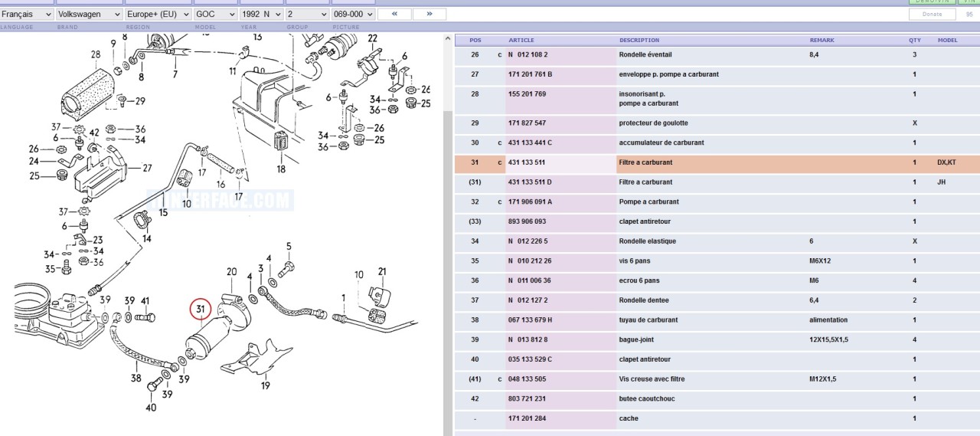The width and height of the screenshot is (980, 436).
Task: Open the 069-000 picture dropdown
Action: pos(353,14)
